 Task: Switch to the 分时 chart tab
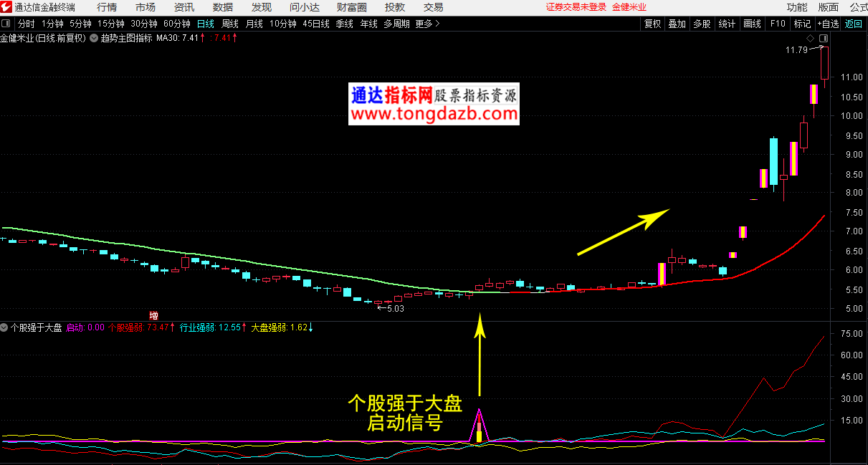coord(26,24)
